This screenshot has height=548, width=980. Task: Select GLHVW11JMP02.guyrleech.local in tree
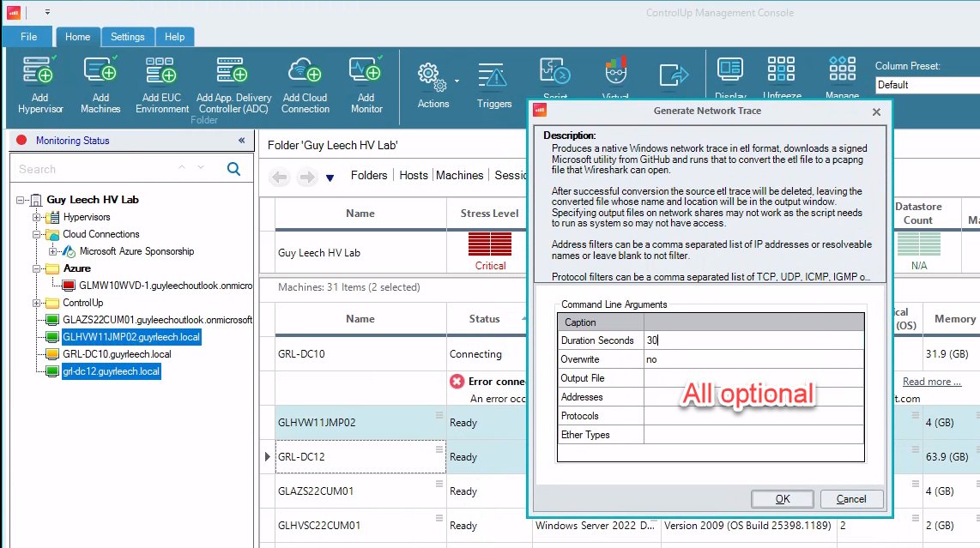click(131, 337)
